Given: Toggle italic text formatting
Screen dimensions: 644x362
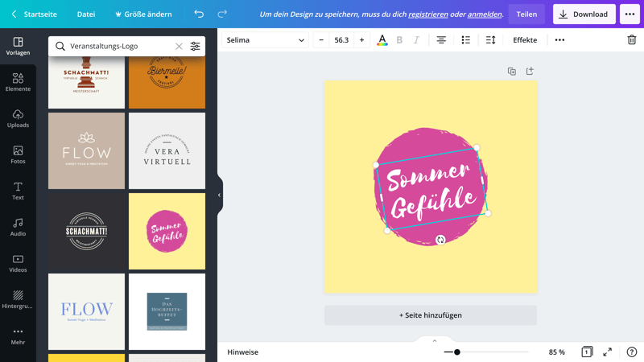Looking at the screenshot, I should (x=416, y=40).
